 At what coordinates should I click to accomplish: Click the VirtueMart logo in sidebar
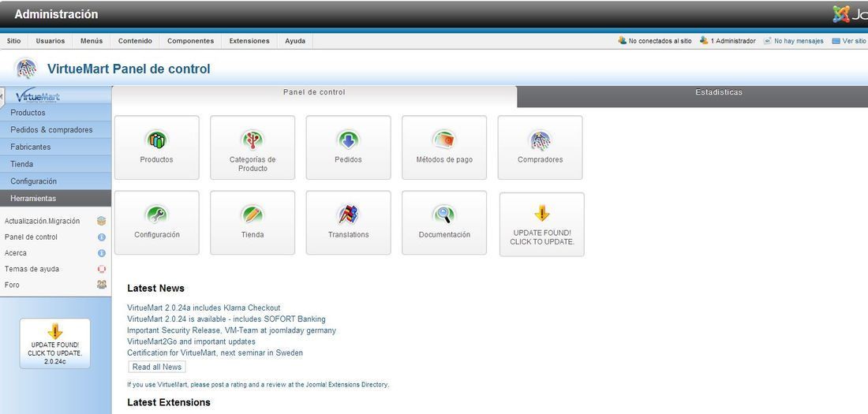(x=38, y=95)
